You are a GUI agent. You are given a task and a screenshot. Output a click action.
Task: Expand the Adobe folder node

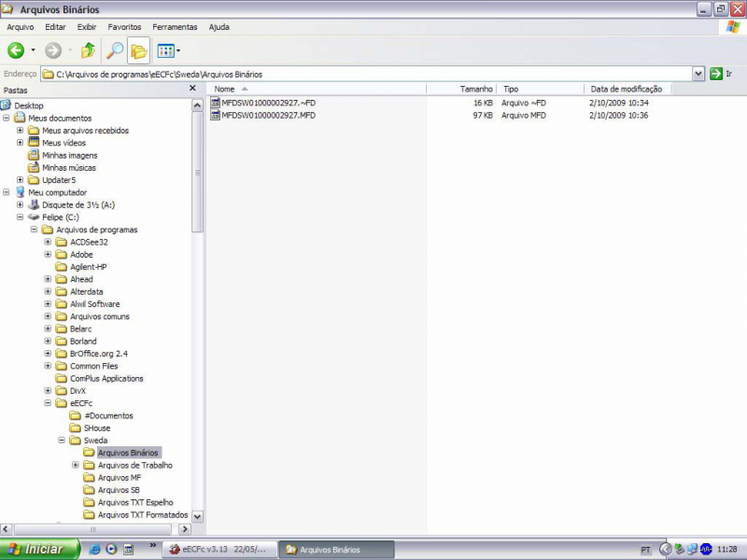[49, 254]
